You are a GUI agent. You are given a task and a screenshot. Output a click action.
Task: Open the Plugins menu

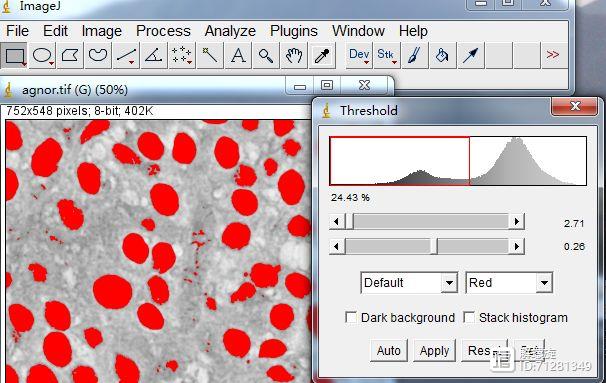[x=294, y=31]
